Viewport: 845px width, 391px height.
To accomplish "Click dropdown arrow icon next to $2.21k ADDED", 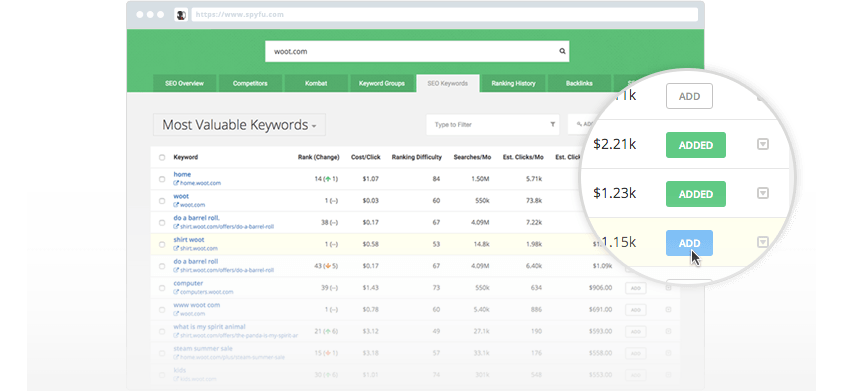I will click(x=763, y=144).
